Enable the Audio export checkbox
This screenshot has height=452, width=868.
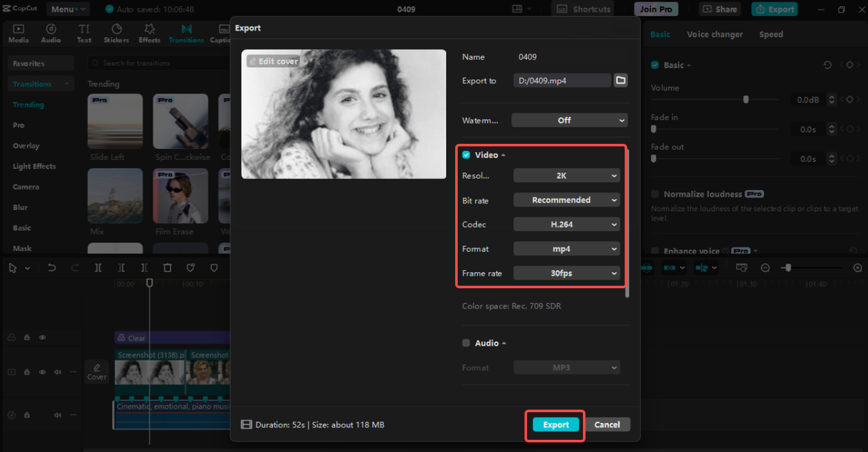(x=466, y=343)
